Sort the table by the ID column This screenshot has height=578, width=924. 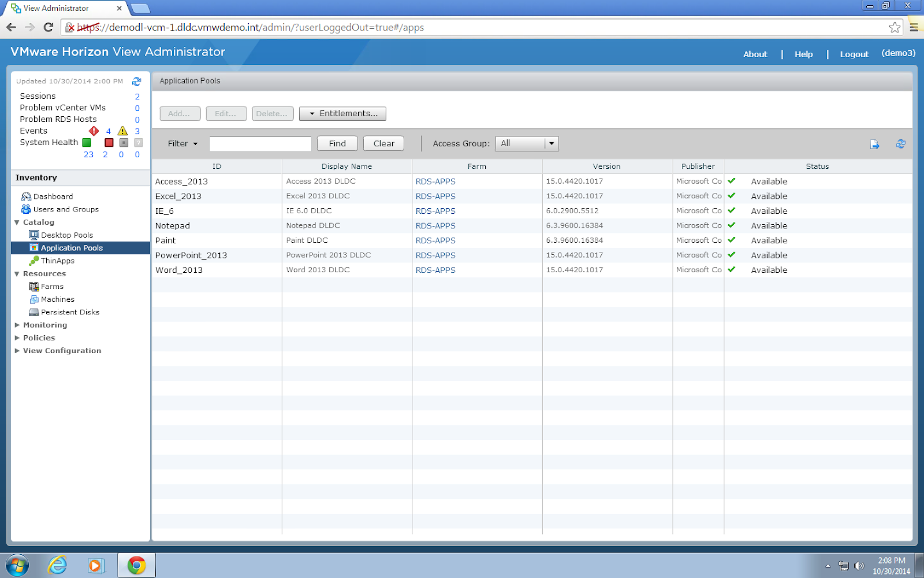217,166
